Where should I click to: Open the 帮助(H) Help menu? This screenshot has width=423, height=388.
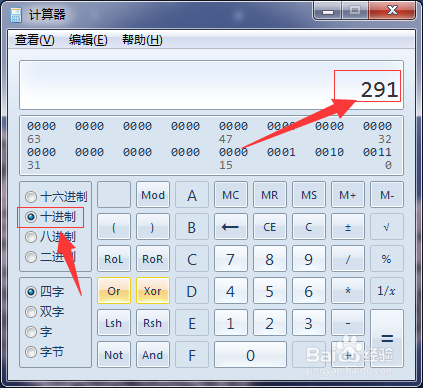click(142, 40)
